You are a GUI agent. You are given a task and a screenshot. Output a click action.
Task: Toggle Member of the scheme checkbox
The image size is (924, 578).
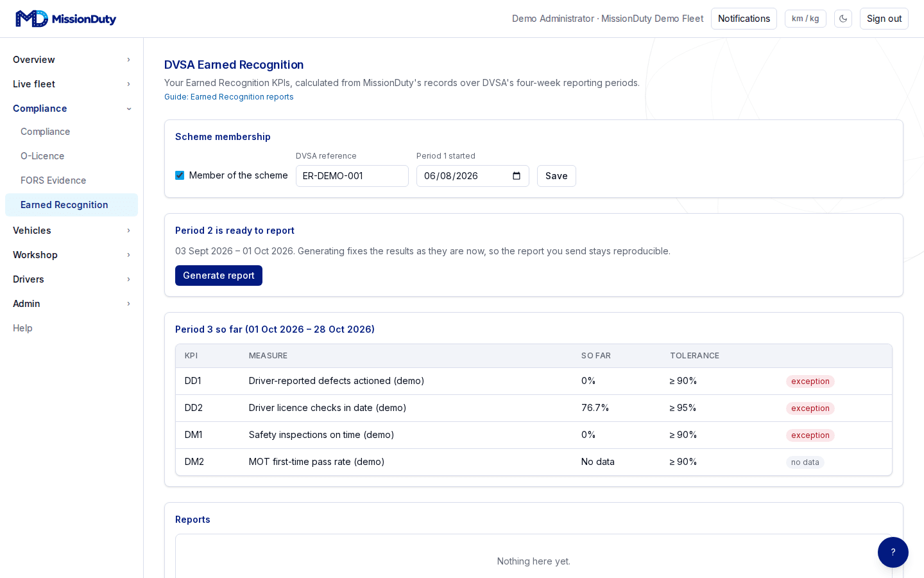pyautogui.click(x=180, y=175)
